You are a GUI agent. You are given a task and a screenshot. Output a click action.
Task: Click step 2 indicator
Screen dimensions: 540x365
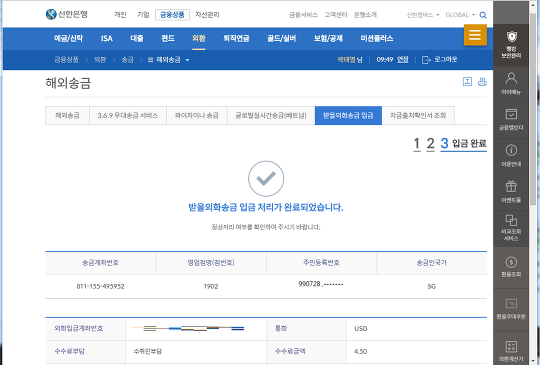click(x=430, y=144)
